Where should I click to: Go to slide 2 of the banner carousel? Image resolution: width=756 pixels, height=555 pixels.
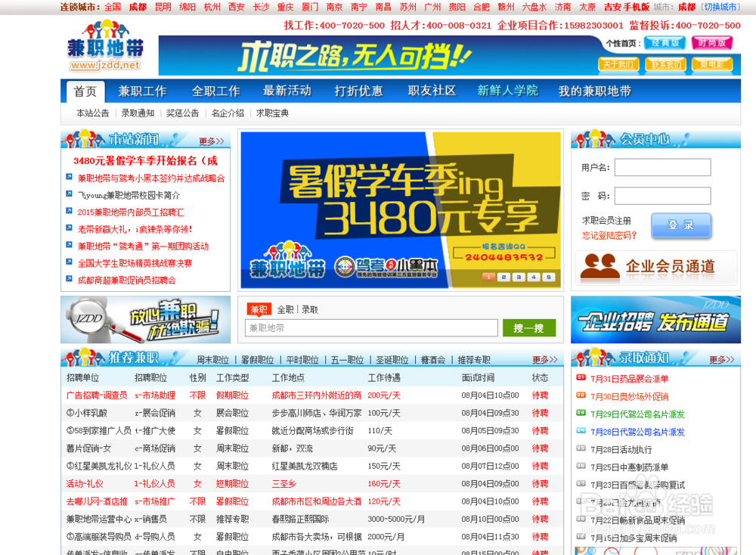(503, 277)
